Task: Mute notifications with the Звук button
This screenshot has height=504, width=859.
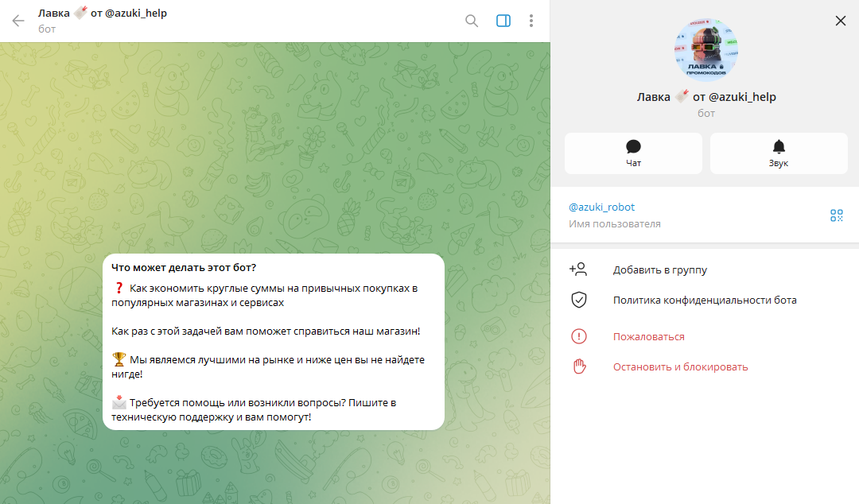Action: click(x=778, y=153)
